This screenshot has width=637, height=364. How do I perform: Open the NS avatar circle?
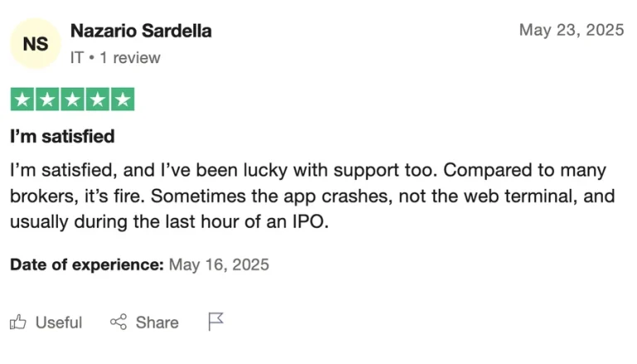click(35, 43)
